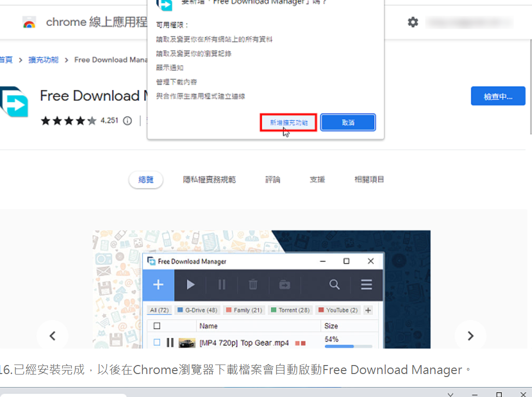Click the '[MP4 720p] Top Gear.mp4' file name
The image size is (532, 397).
(x=244, y=343)
